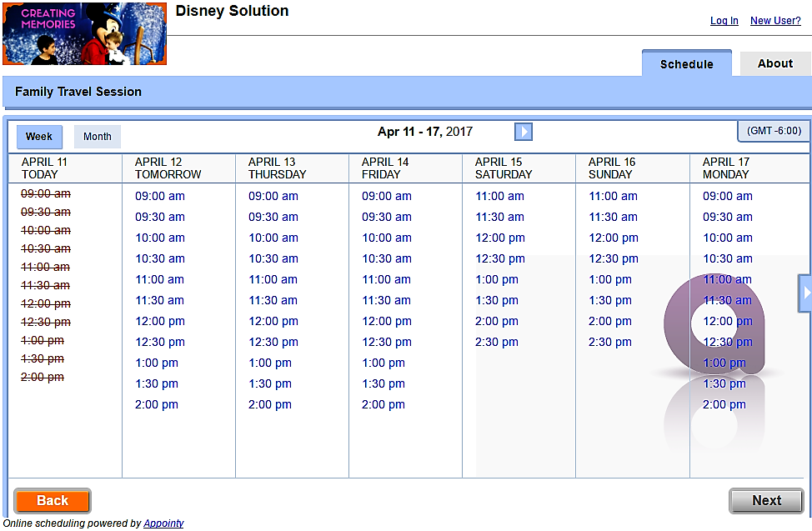The image size is (812, 531).
Task: Open the Appointy link in footer
Action: tap(163, 523)
